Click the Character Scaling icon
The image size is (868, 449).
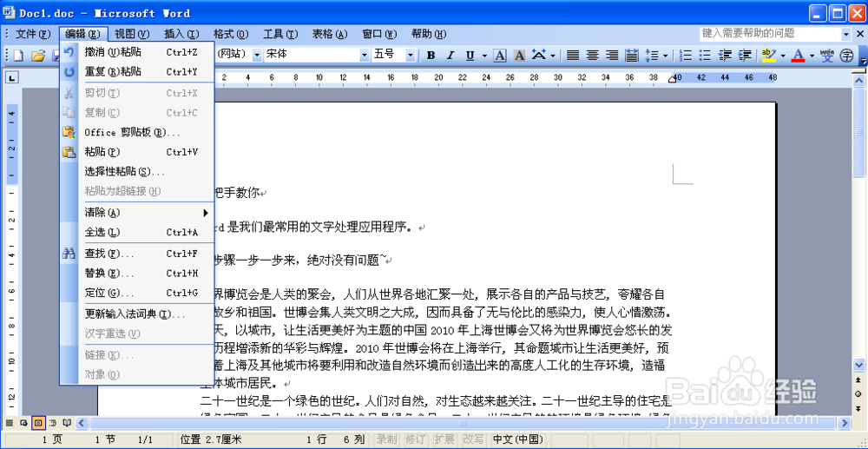click(x=539, y=56)
